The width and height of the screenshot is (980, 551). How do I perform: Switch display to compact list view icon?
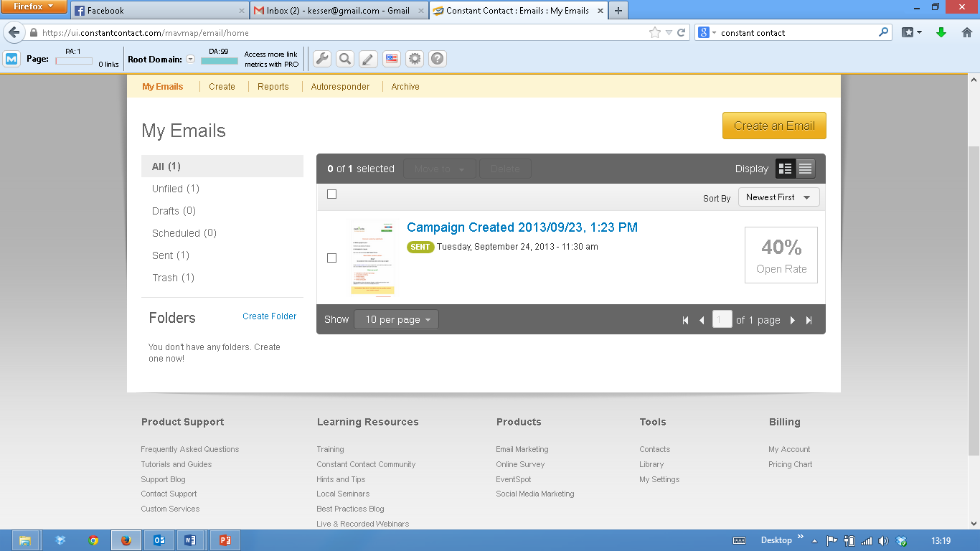pos(805,169)
